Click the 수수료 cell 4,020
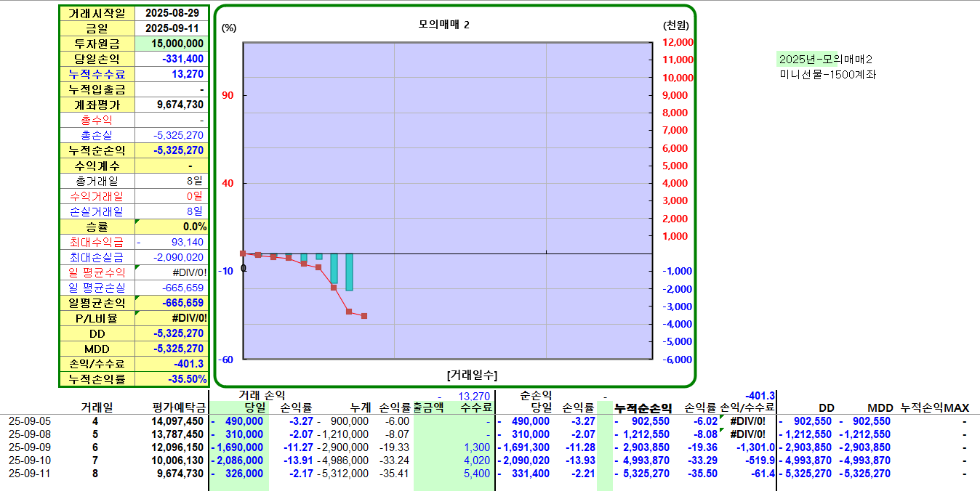The width and height of the screenshot is (980, 491). coord(478,460)
